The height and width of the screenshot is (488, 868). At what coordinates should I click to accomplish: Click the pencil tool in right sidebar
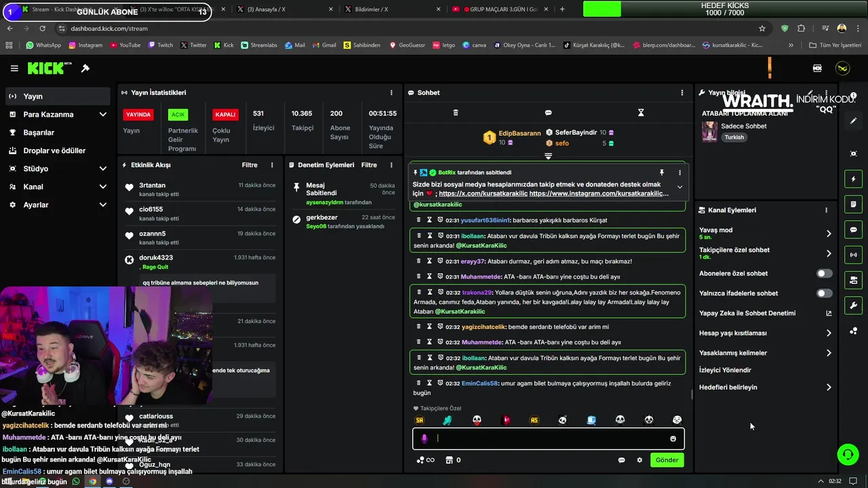click(853, 121)
